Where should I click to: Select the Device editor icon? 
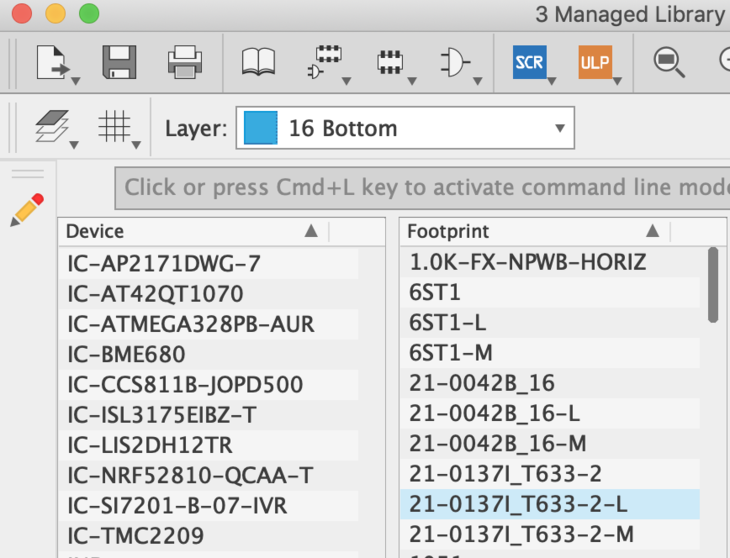click(x=324, y=61)
